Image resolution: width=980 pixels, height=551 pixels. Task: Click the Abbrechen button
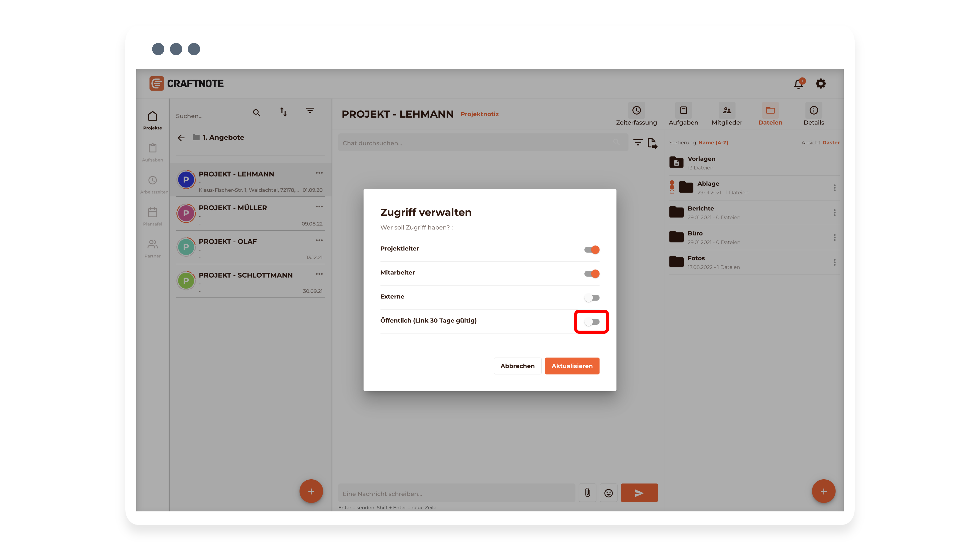[517, 366]
